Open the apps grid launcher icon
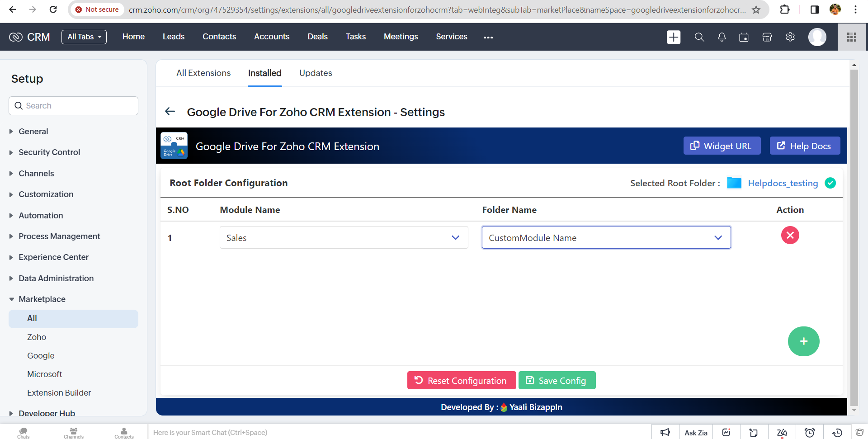Image resolution: width=868 pixels, height=439 pixels. pos(852,37)
